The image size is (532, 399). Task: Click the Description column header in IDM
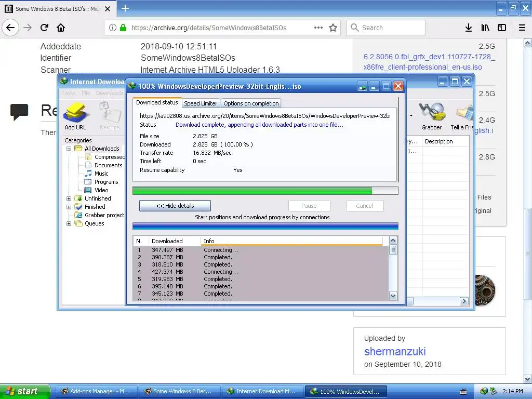pos(446,141)
